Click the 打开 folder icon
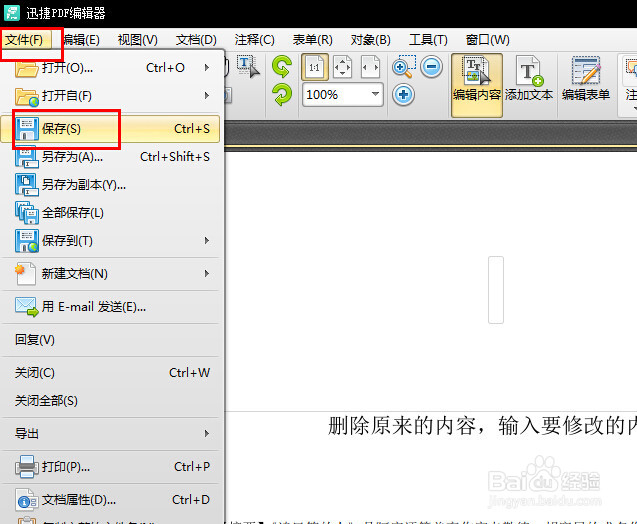This screenshot has width=637, height=524. [x=27, y=67]
